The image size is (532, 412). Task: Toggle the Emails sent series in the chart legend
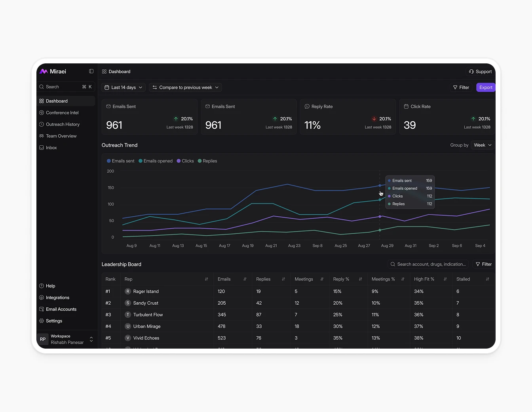coord(120,161)
